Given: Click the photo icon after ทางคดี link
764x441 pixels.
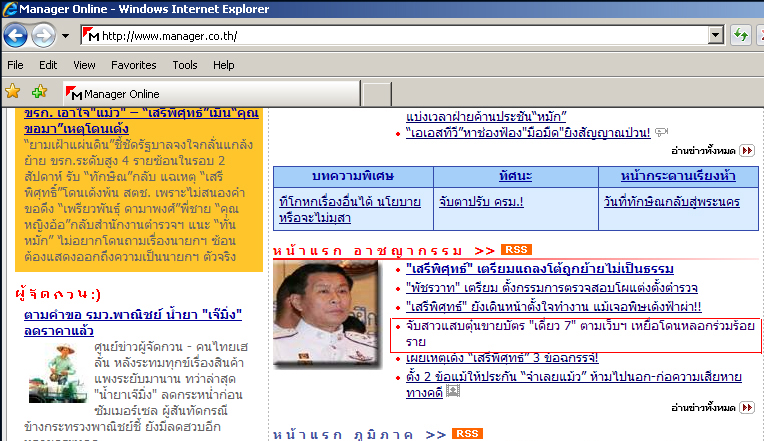Looking at the screenshot, I should coord(453,391).
